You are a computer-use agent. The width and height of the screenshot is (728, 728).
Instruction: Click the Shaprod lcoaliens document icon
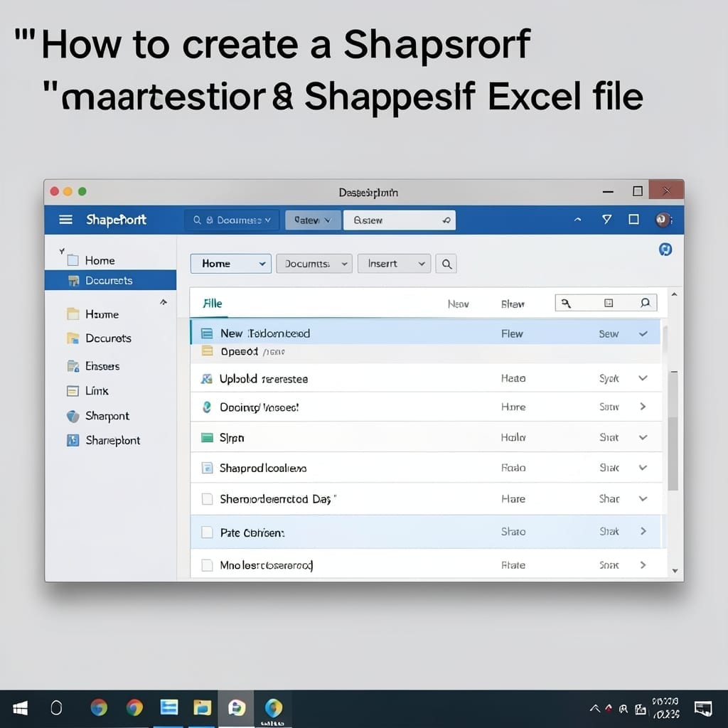click(207, 468)
